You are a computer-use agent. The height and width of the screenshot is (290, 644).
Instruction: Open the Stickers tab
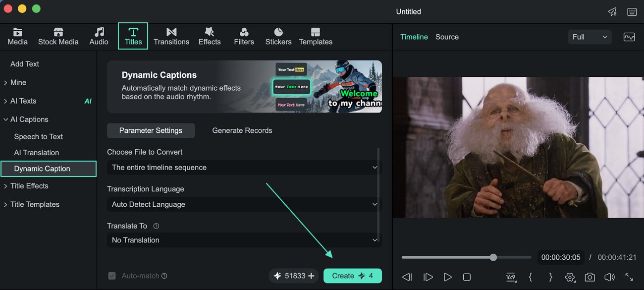(x=278, y=37)
